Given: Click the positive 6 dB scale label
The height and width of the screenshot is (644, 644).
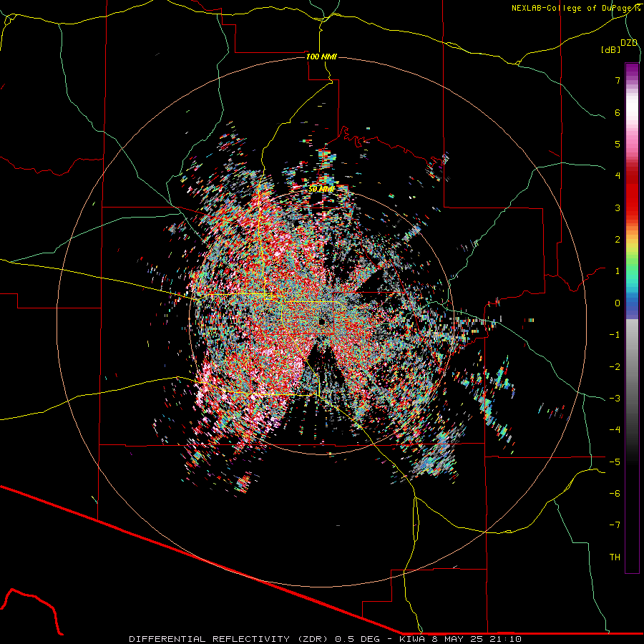Looking at the screenshot, I should [618, 112].
